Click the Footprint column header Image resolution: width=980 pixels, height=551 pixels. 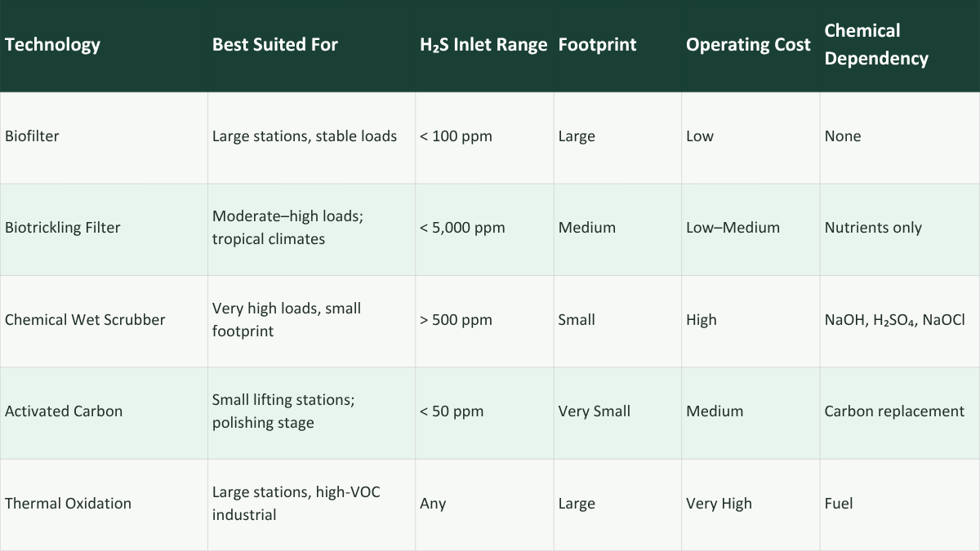pyautogui.click(x=597, y=45)
